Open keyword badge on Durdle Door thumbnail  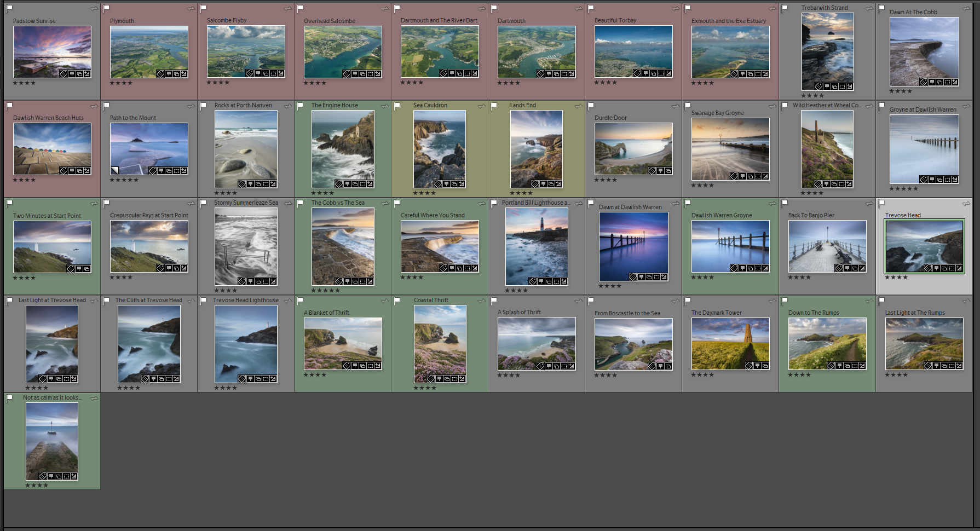coord(652,171)
